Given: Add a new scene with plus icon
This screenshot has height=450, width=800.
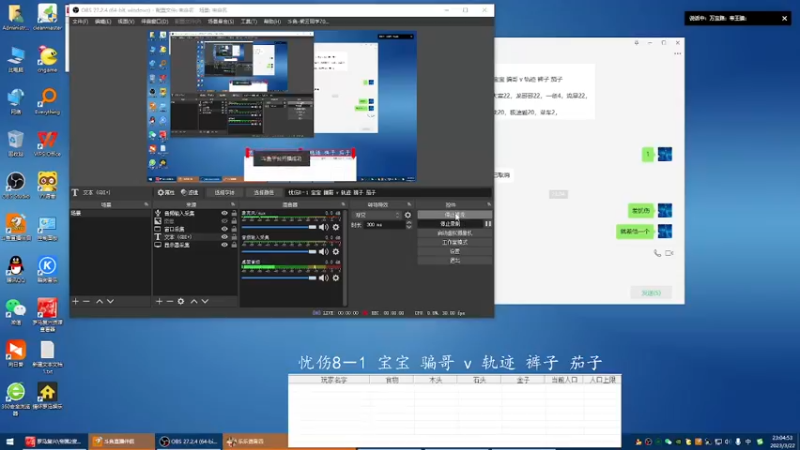Looking at the screenshot, I should tap(76, 302).
